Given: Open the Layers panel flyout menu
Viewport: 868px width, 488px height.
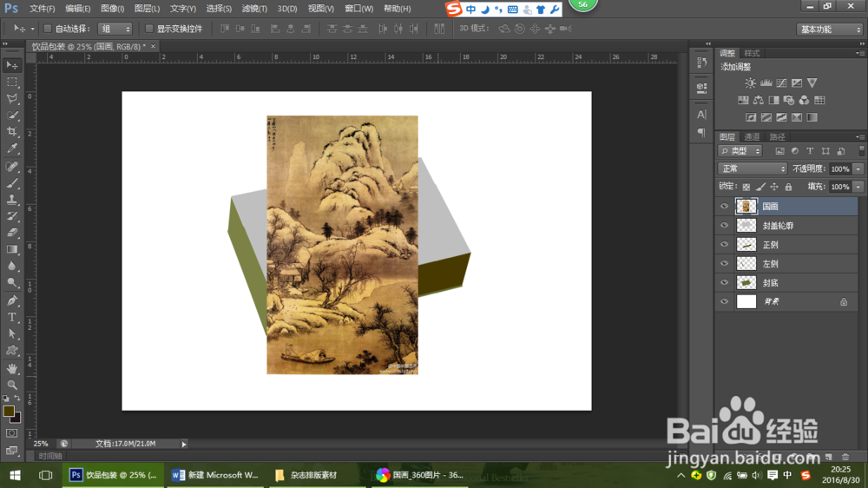Looking at the screenshot, I should (x=859, y=137).
